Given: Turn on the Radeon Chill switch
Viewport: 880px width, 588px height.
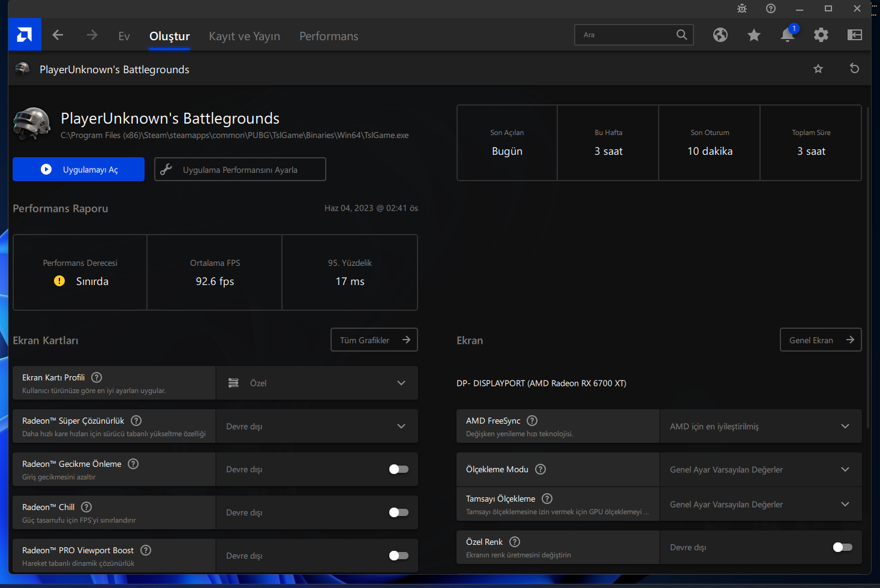Looking at the screenshot, I should [x=398, y=512].
